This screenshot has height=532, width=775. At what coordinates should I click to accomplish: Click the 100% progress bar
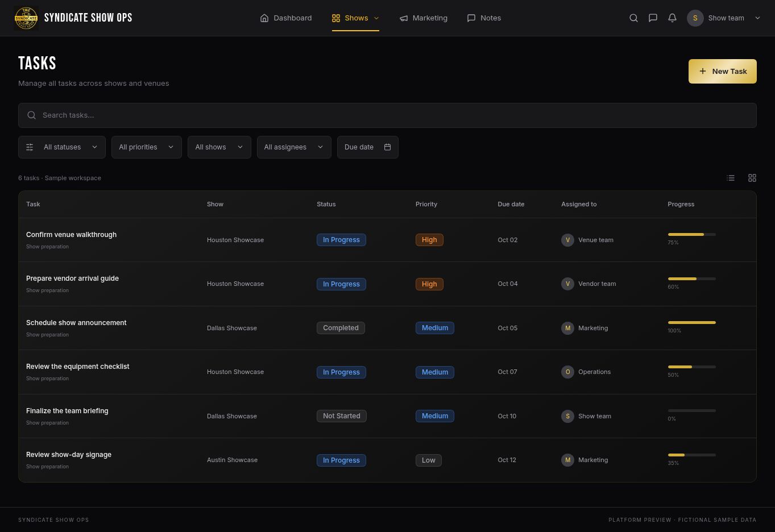click(x=691, y=322)
